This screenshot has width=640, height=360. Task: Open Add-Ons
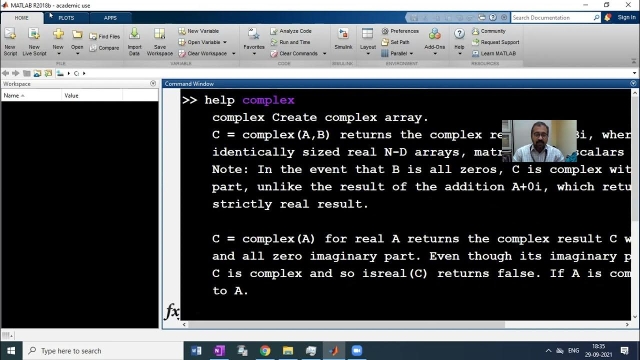coord(434,42)
